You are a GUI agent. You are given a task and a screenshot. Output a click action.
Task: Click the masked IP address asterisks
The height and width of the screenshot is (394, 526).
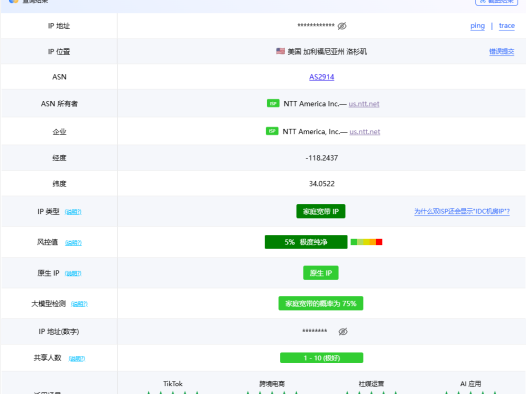click(x=316, y=26)
